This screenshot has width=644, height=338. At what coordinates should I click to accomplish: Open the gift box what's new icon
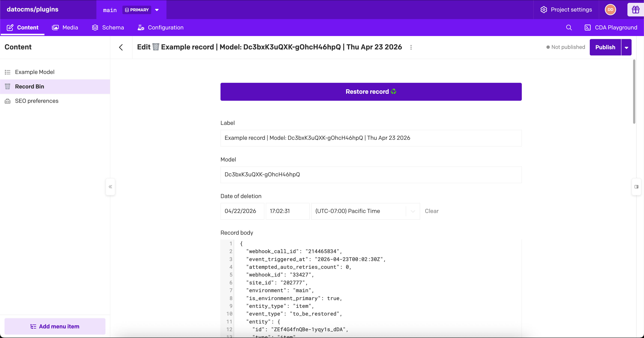[x=635, y=10]
